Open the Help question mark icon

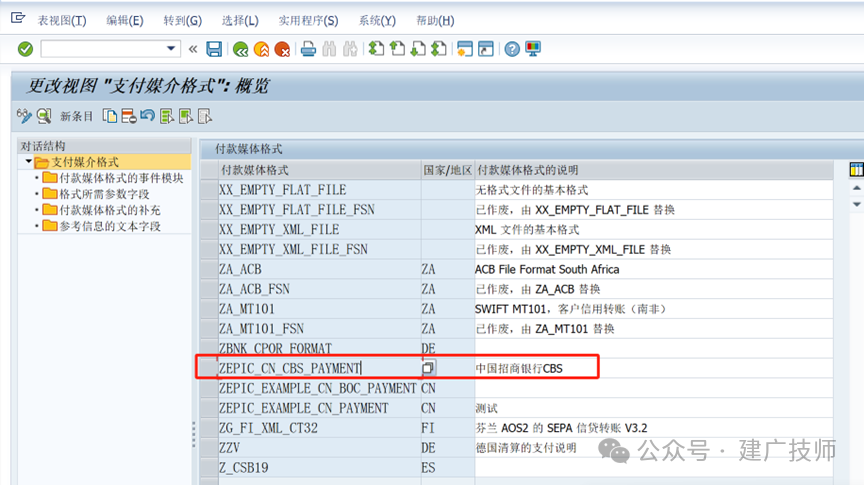tap(512, 49)
